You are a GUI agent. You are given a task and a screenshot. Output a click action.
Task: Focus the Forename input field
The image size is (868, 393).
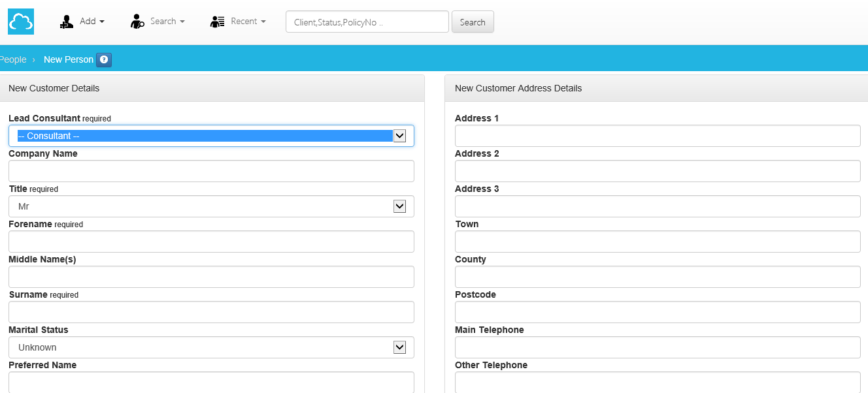coord(211,242)
